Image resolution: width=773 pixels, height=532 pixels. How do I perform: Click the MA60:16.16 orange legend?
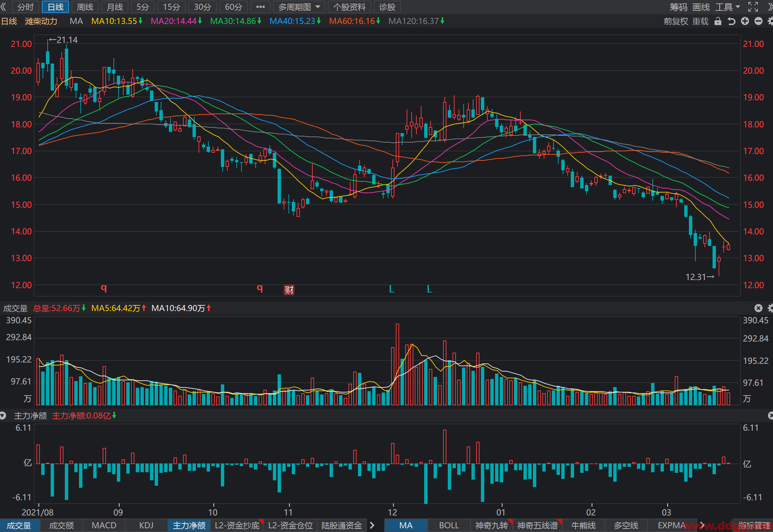click(355, 21)
